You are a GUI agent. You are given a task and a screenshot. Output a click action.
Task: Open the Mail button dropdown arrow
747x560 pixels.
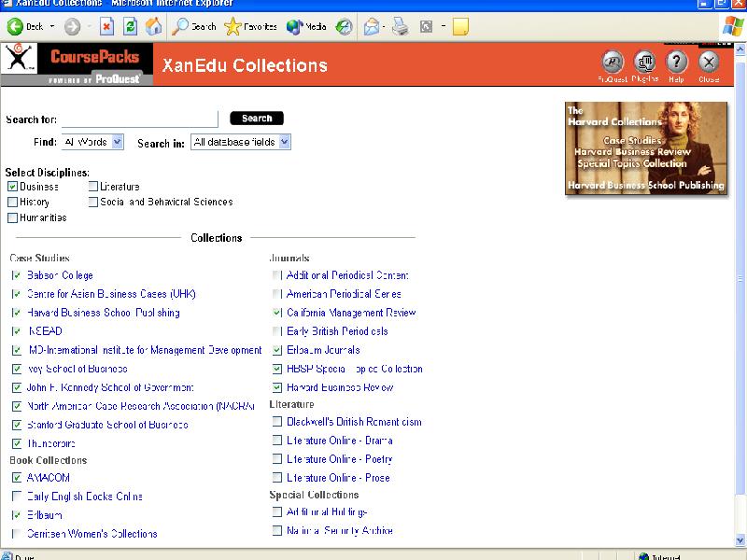tap(384, 27)
